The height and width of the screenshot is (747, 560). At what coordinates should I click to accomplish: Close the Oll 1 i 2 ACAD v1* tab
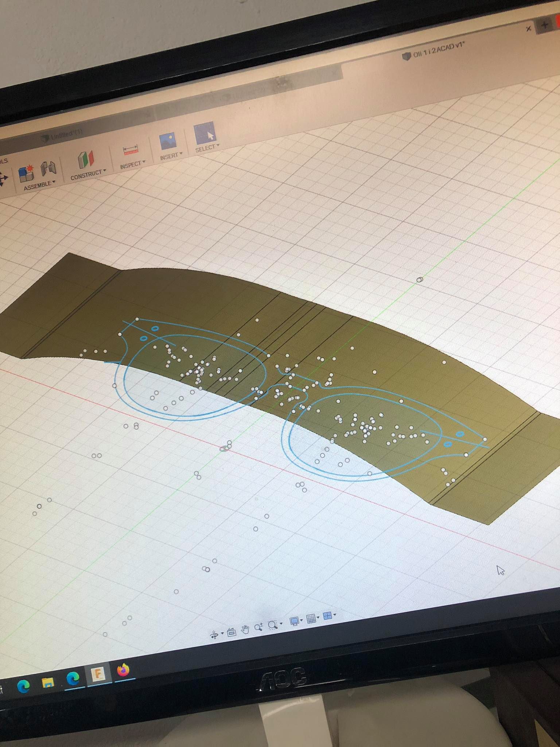[x=529, y=28]
